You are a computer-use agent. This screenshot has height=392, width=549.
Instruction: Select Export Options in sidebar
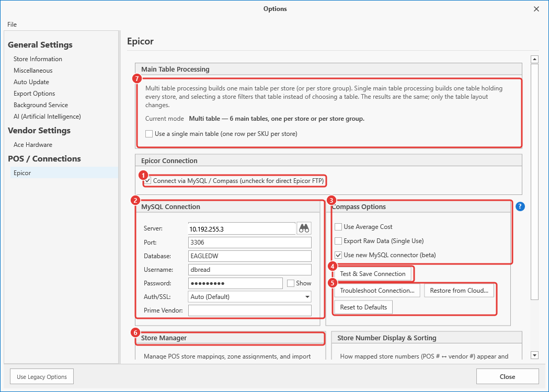[x=35, y=94]
